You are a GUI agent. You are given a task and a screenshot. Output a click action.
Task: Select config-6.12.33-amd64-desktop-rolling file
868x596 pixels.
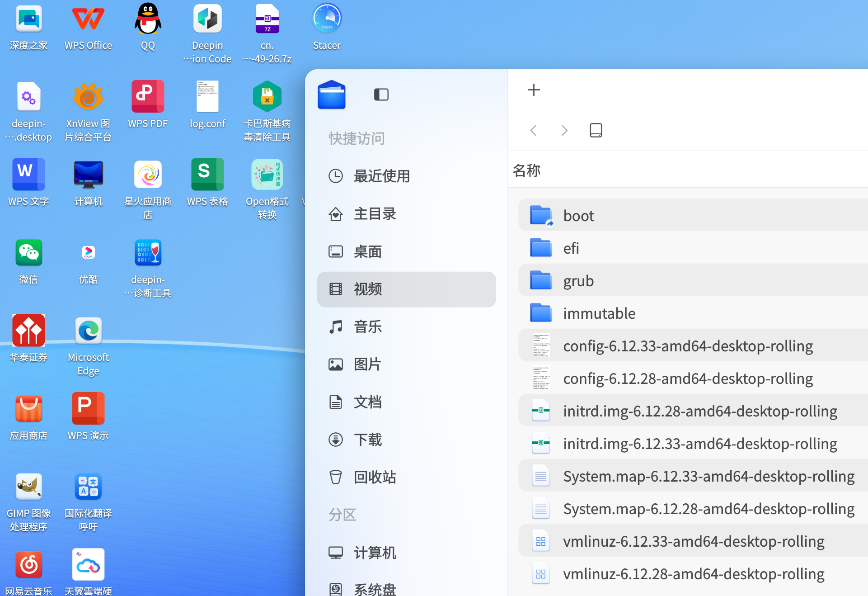(693, 345)
